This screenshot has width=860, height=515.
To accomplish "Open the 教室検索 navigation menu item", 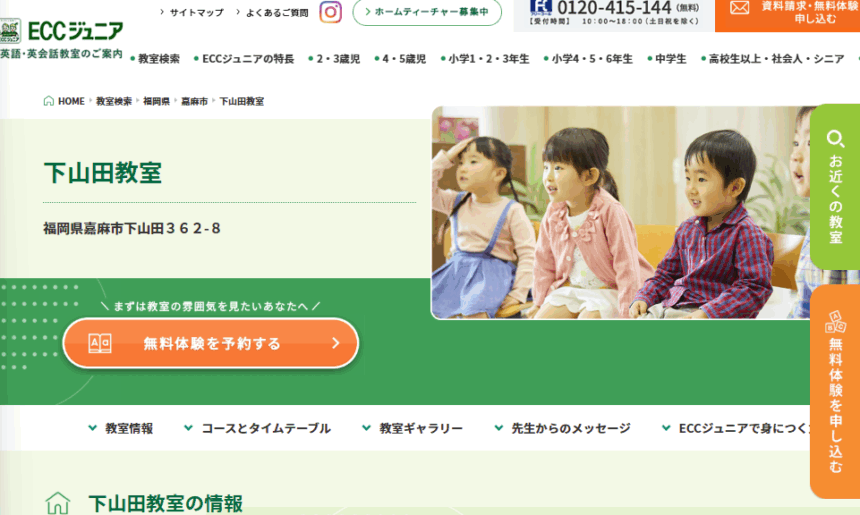I will [155, 59].
